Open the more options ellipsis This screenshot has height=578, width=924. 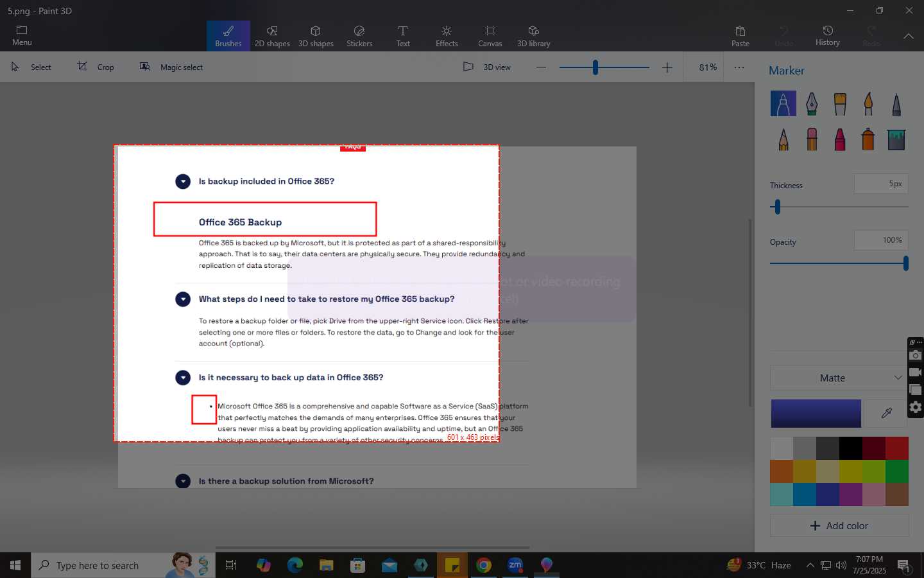(x=739, y=67)
